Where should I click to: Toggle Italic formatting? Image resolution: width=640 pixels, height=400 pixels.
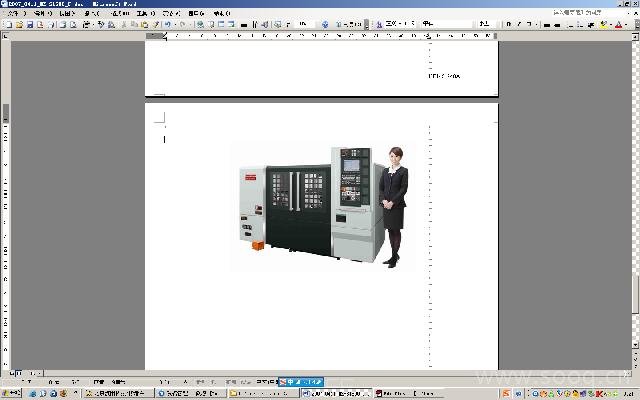[519, 24]
